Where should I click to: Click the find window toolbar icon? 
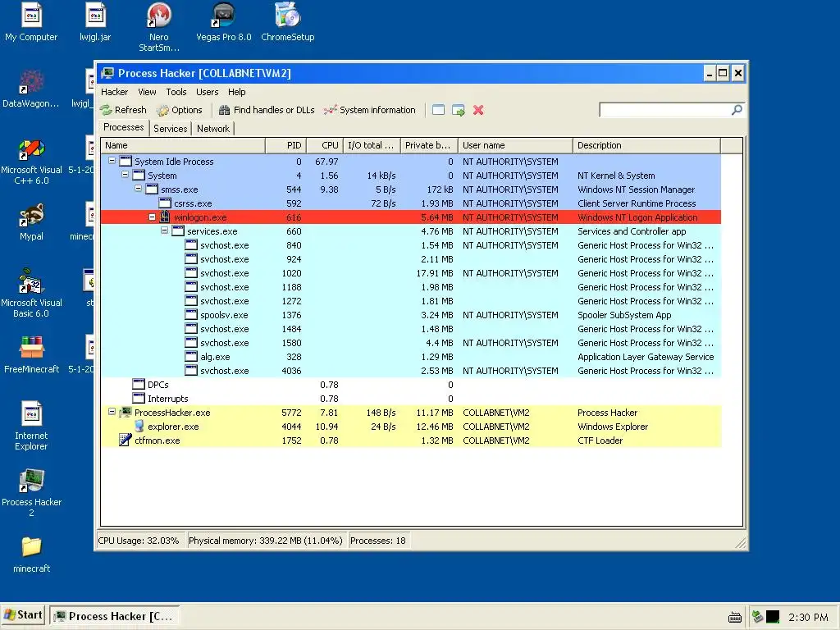438,110
